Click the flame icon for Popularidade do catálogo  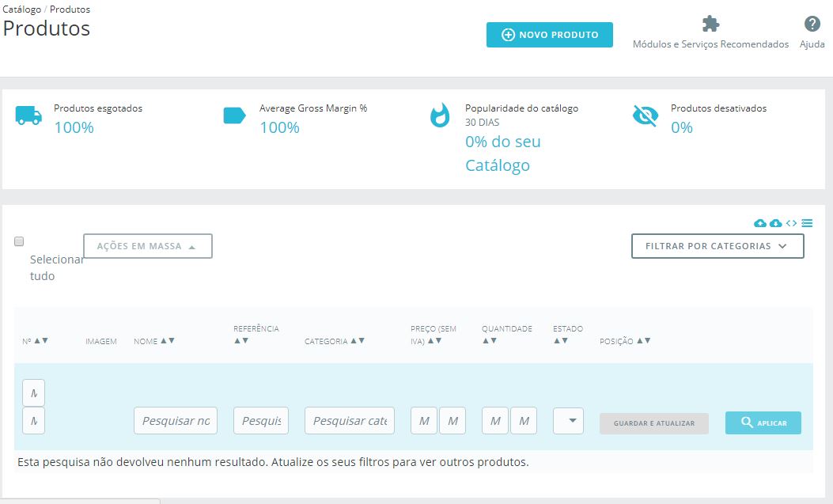440,116
